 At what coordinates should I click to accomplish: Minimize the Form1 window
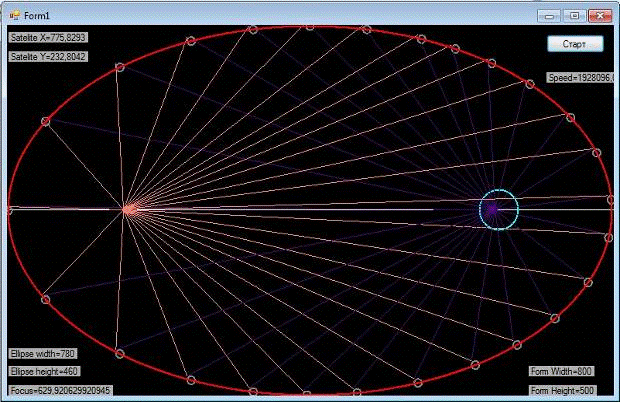click(548, 16)
